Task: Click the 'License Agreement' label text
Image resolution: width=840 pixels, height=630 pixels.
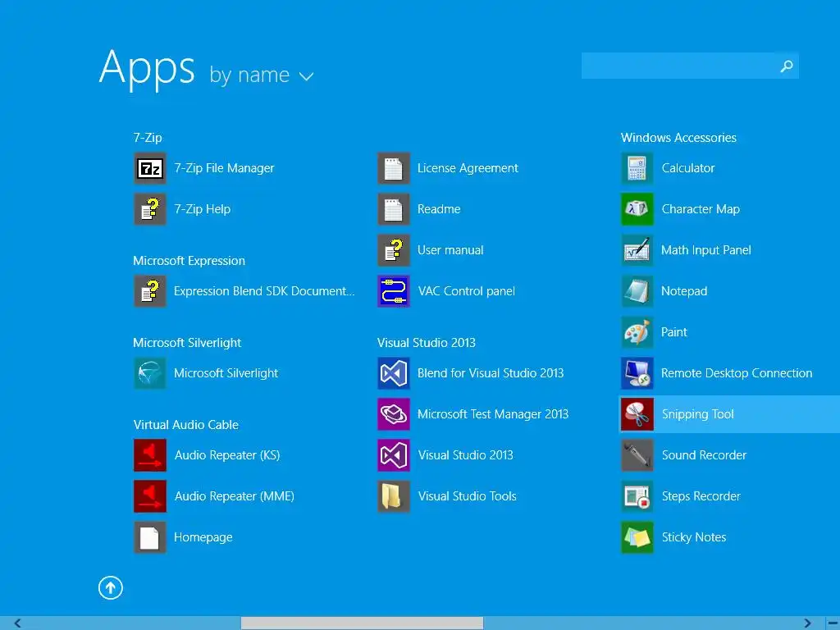Action: pos(468,168)
